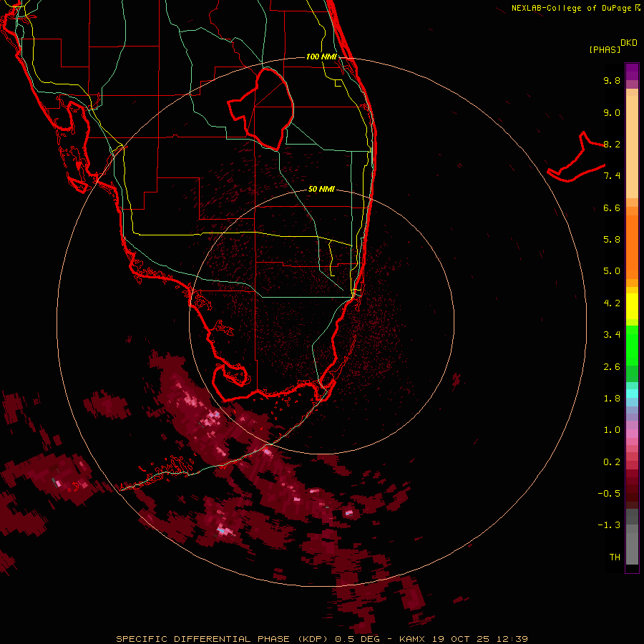Select the 9.8 color scale value

pyautogui.click(x=612, y=80)
